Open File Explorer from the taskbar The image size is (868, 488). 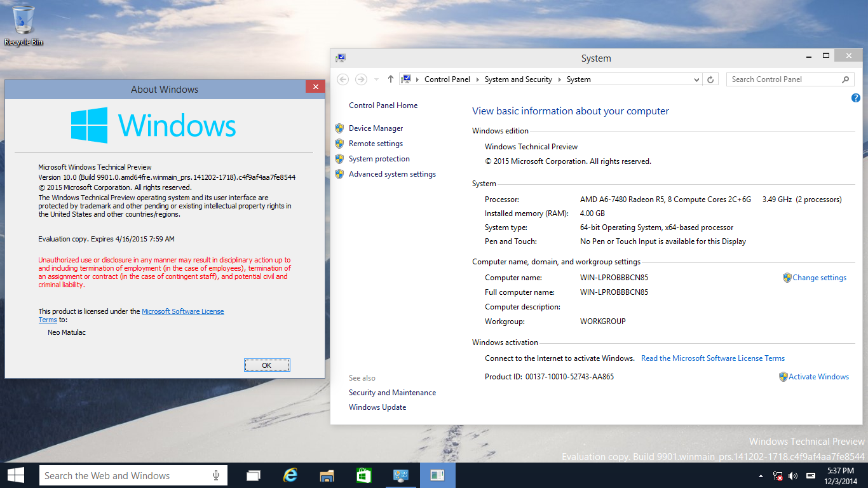point(327,475)
